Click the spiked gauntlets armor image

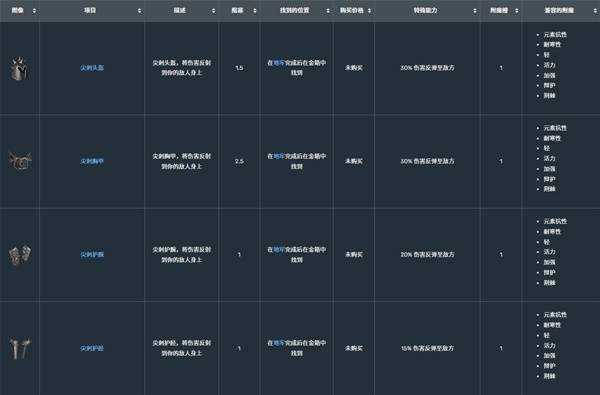coord(20,255)
